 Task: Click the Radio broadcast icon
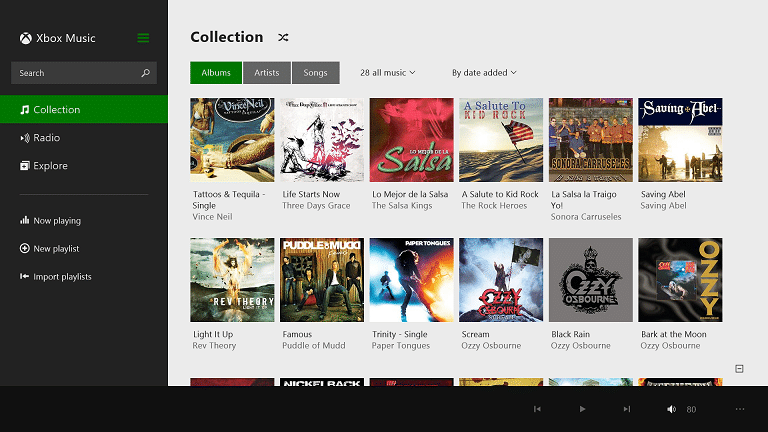[x=24, y=138]
